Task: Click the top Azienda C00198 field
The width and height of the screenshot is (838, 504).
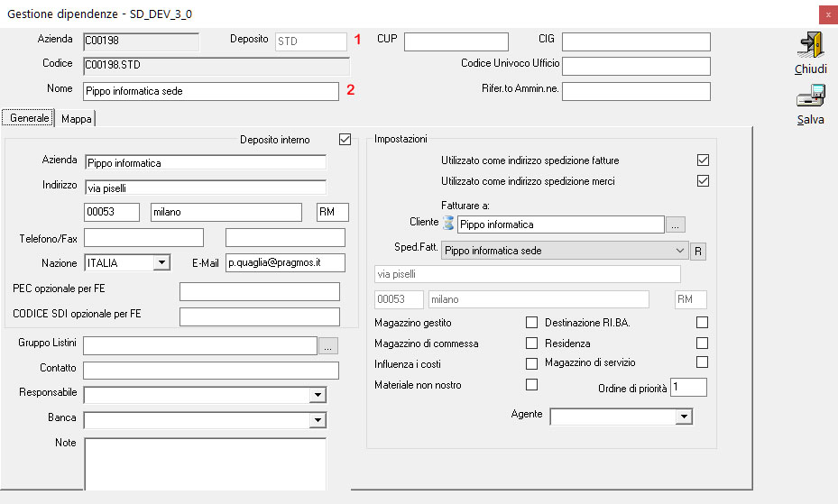Action: tap(141, 41)
